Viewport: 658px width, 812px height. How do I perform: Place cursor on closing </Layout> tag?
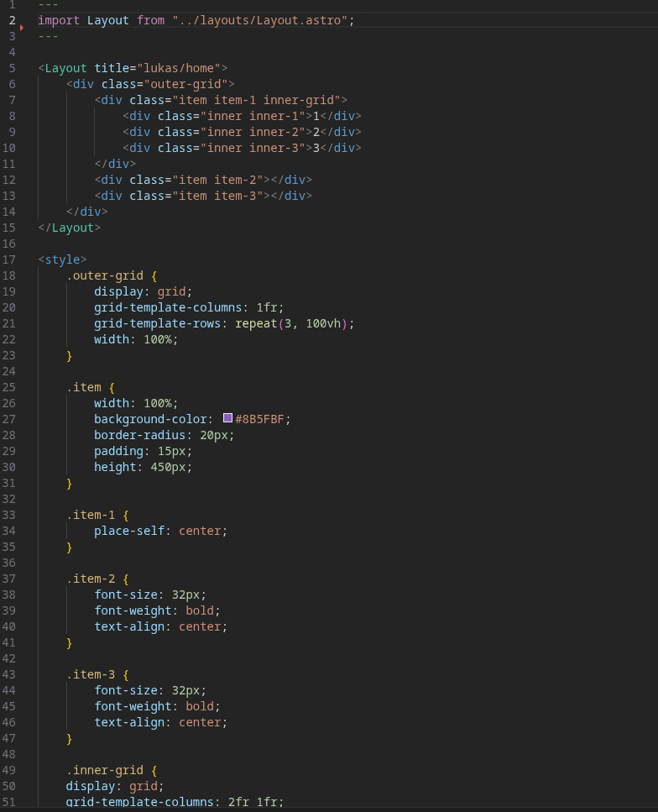(69, 228)
